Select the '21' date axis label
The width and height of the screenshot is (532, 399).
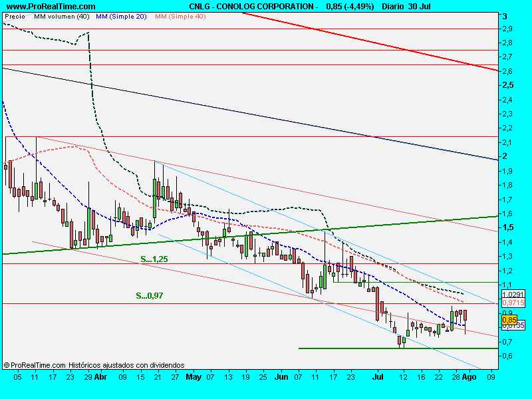tap(158, 377)
